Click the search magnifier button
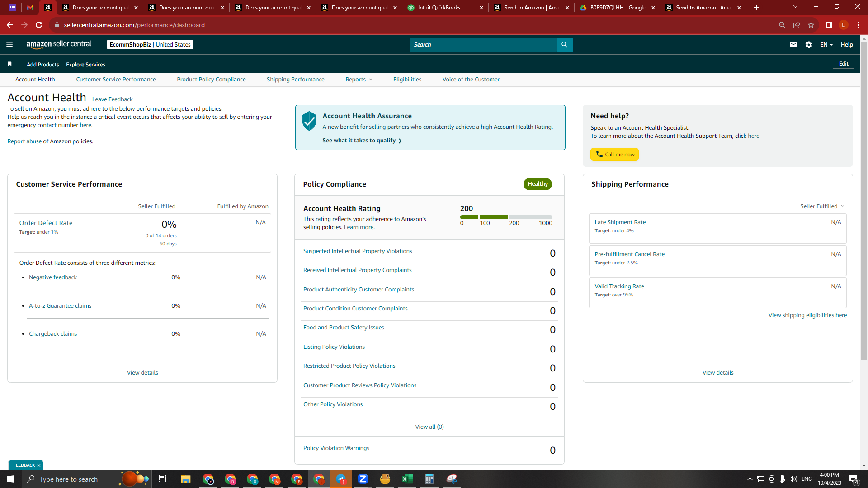Image resolution: width=868 pixels, height=488 pixels. 564,44
